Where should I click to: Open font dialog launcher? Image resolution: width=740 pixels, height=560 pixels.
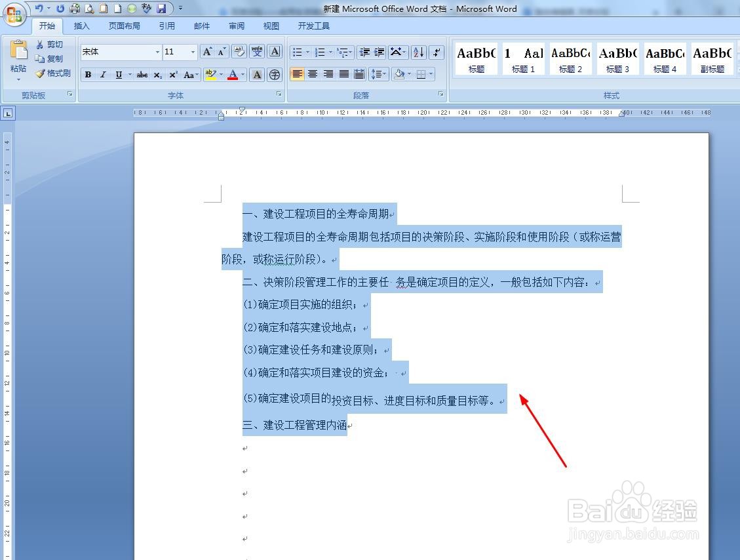point(279,94)
